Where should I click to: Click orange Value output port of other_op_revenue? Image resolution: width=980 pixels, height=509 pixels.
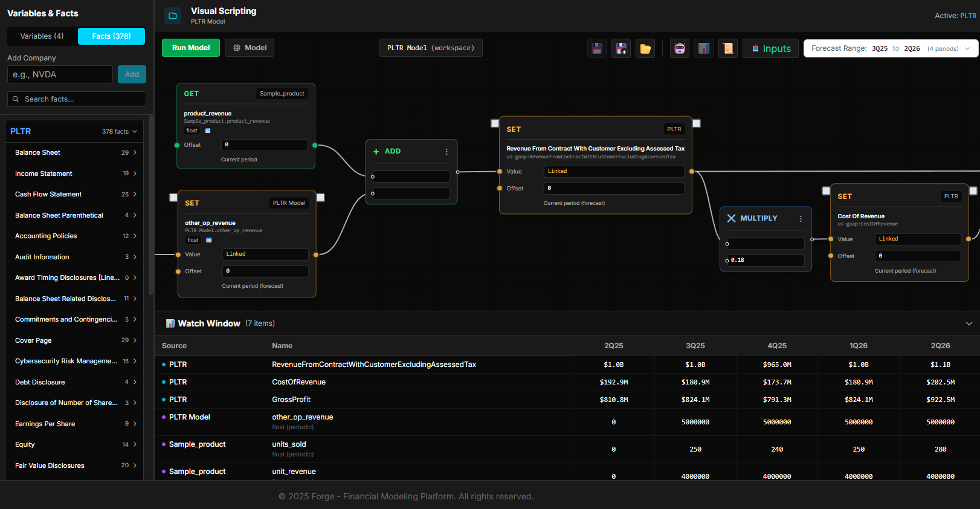315,254
